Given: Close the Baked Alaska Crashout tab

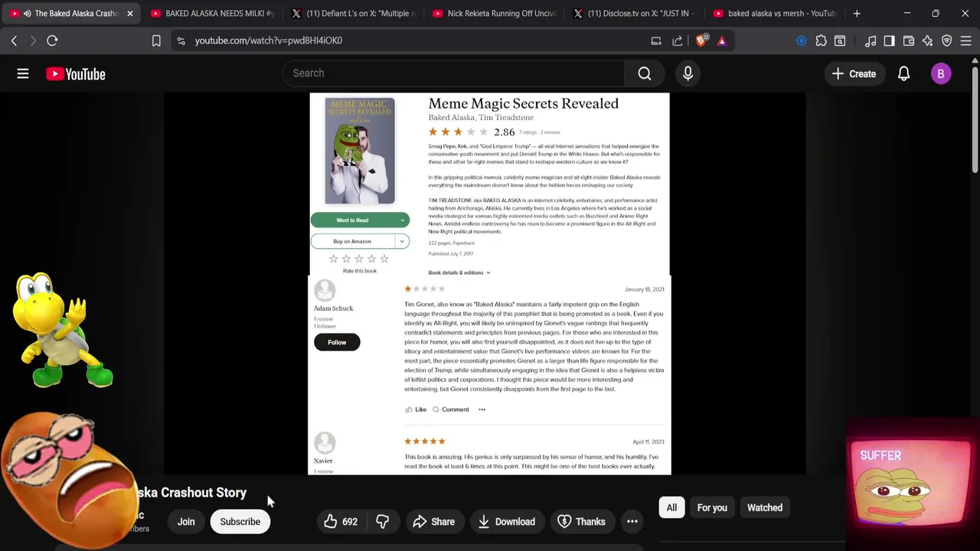Looking at the screenshot, I should click(130, 13).
